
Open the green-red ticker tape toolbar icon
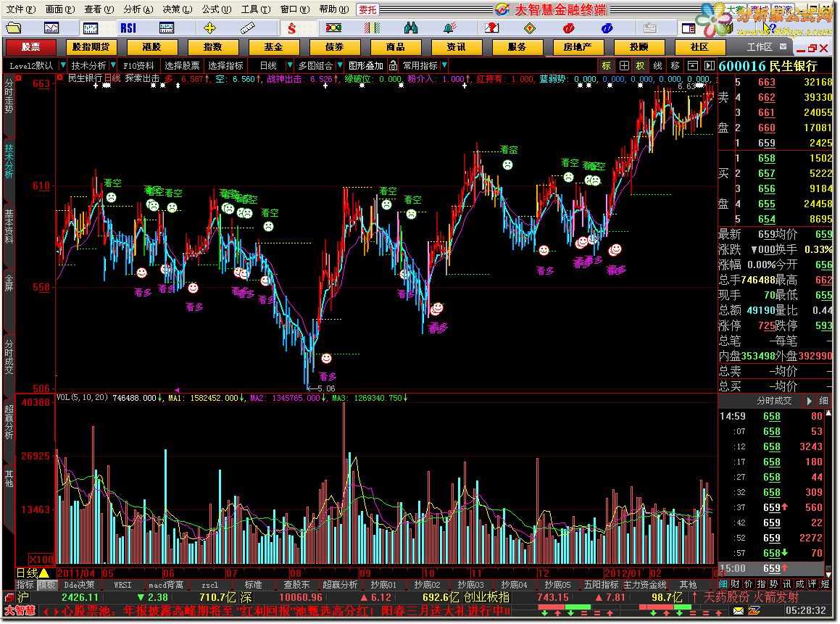(333, 28)
